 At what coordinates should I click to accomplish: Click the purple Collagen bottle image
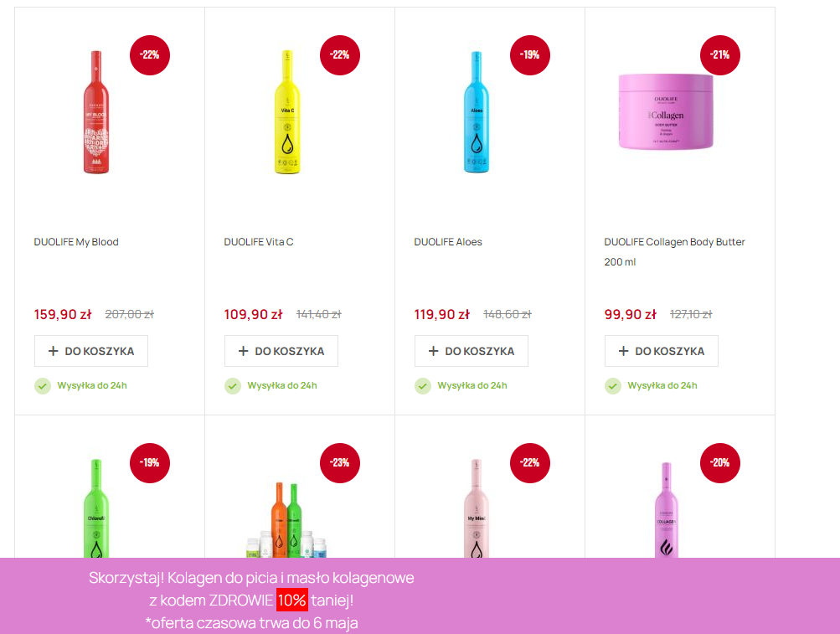coord(667,509)
